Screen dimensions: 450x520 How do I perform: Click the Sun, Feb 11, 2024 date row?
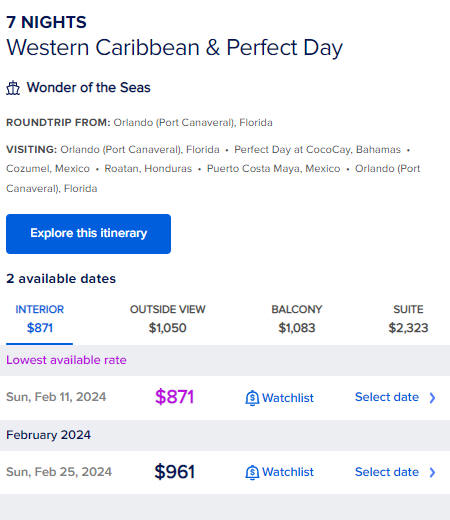[225, 398]
